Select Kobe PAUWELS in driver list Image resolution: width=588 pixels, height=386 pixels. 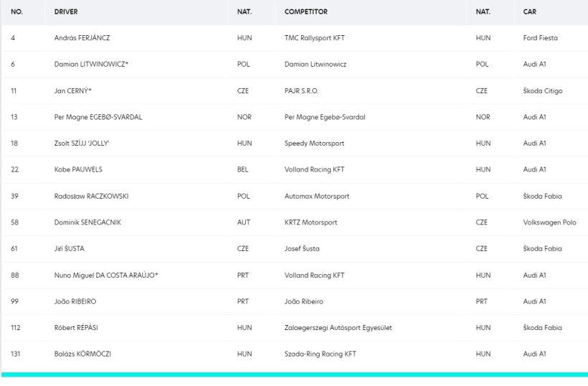pos(78,169)
